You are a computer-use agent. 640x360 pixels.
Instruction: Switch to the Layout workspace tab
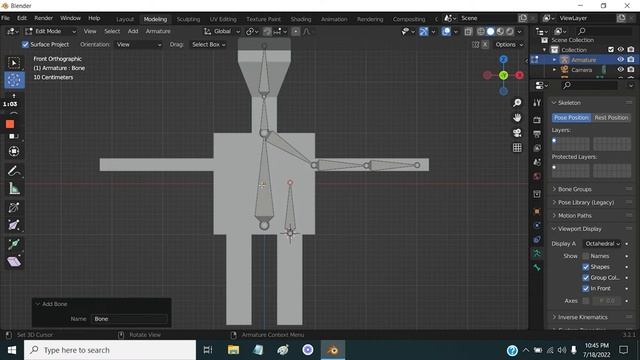click(x=125, y=19)
